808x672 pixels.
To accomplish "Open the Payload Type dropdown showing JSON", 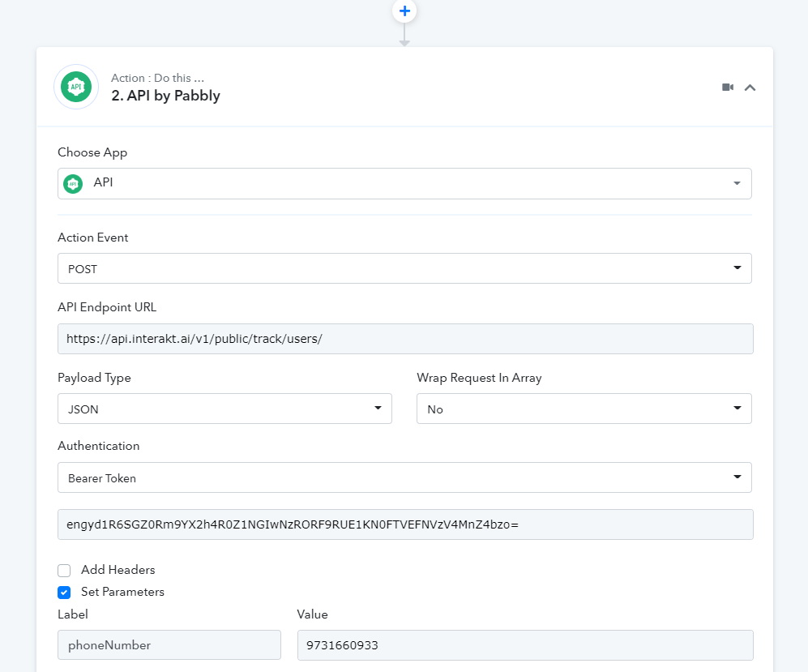I will (224, 409).
